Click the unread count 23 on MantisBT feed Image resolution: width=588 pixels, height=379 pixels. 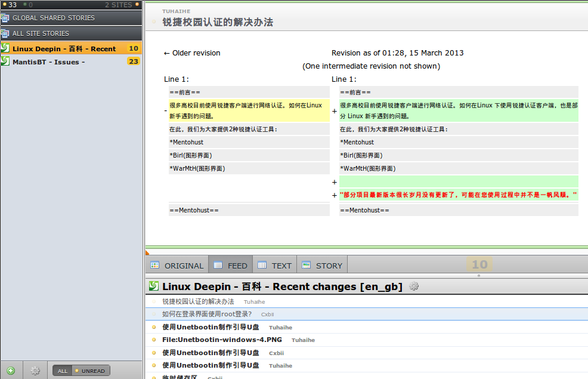134,61
